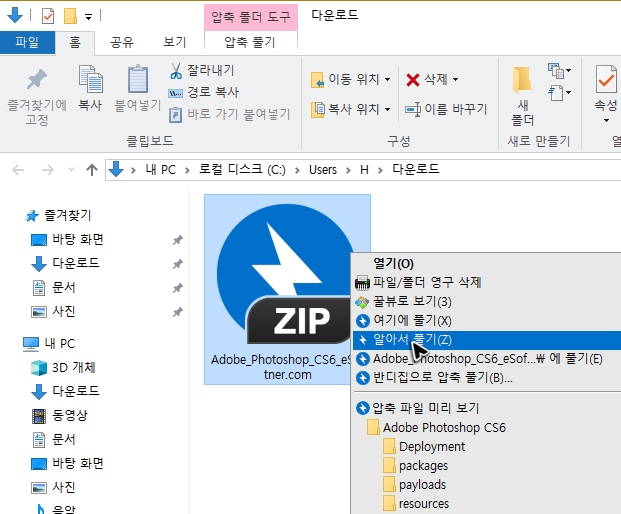Click the up one level arrow

92,170
